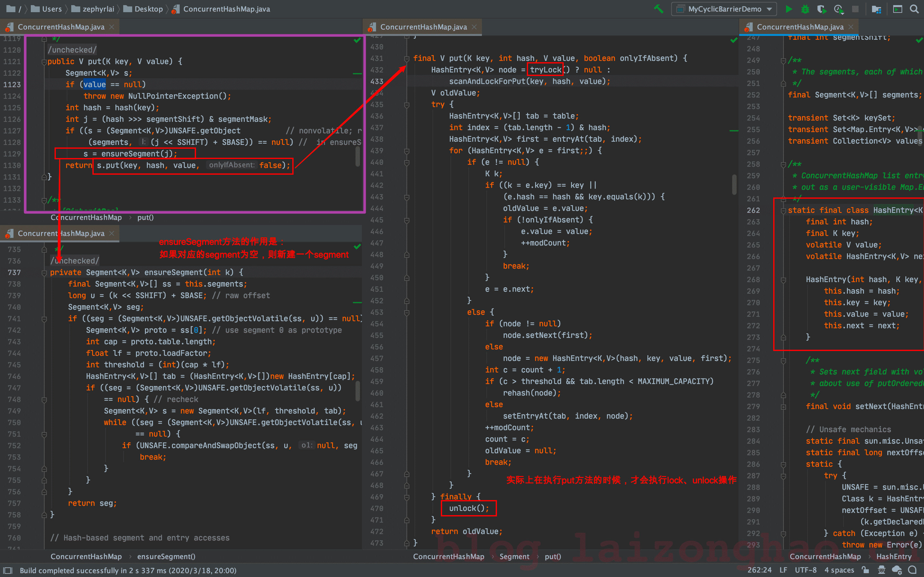Image resolution: width=924 pixels, height=577 pixels.
Task: Click the green Build project hammer icon
Action: [658, 9]
